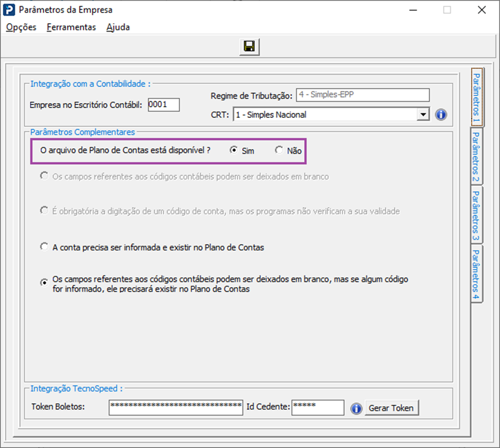Open the Ferramentas menu

point(71,28)
